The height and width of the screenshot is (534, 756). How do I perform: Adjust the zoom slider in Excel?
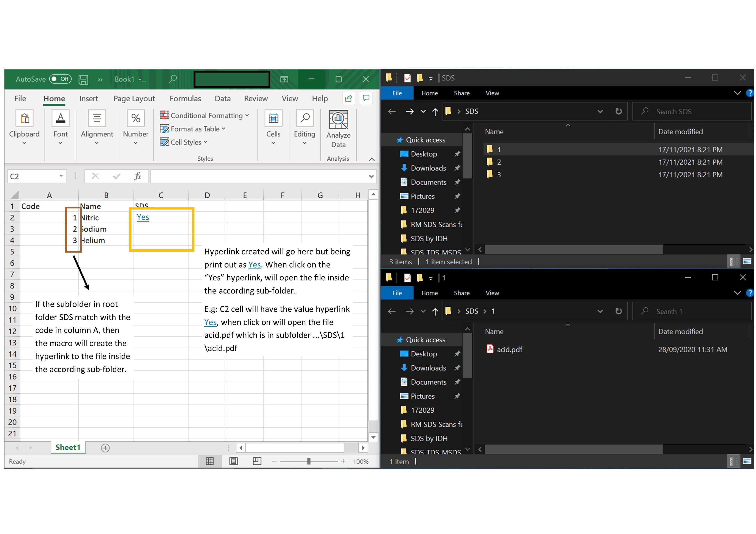click(309, 461)
